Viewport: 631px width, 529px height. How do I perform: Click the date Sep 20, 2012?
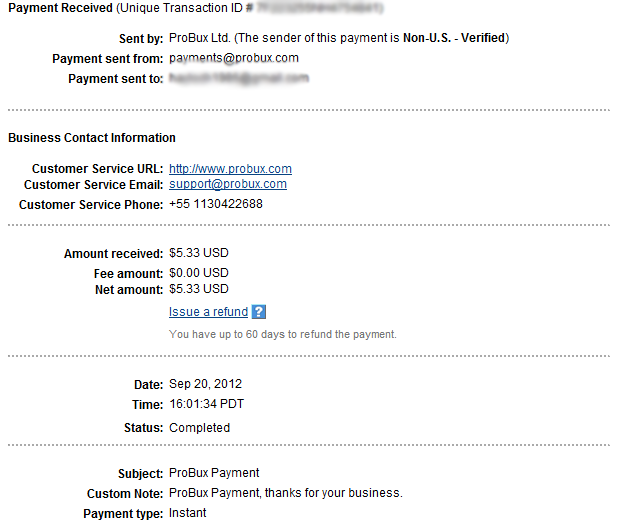[x=205, y=384]
